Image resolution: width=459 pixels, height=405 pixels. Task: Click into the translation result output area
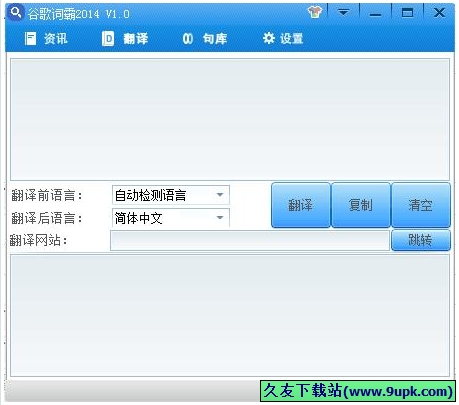coord(230,316)
